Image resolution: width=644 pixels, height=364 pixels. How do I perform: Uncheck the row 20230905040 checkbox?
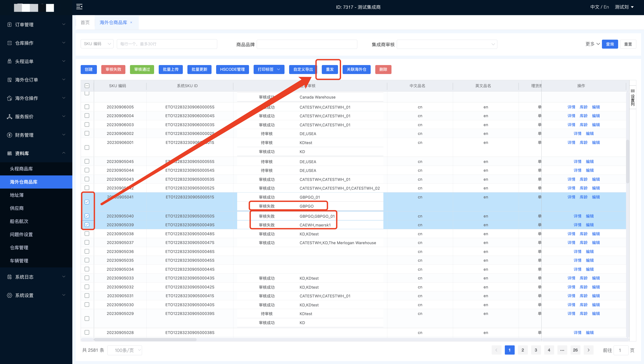[x=87, y=216]
